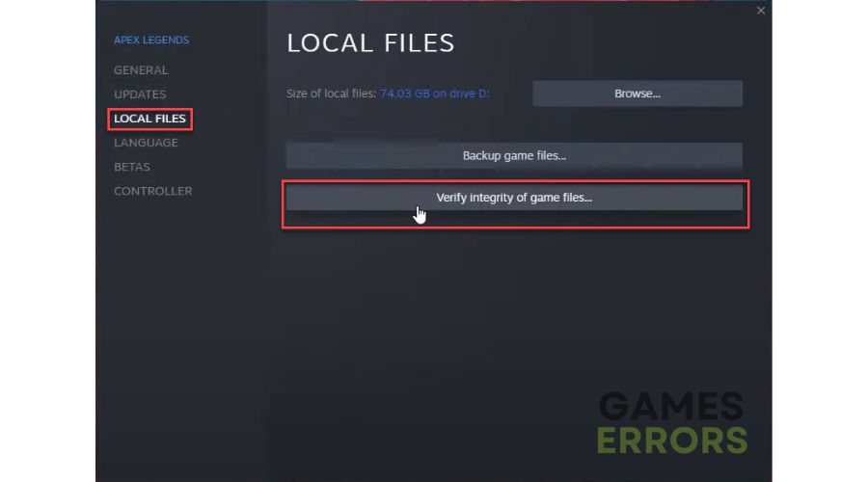
Task: Click Backup game files... button
Action: coord(514,155)
